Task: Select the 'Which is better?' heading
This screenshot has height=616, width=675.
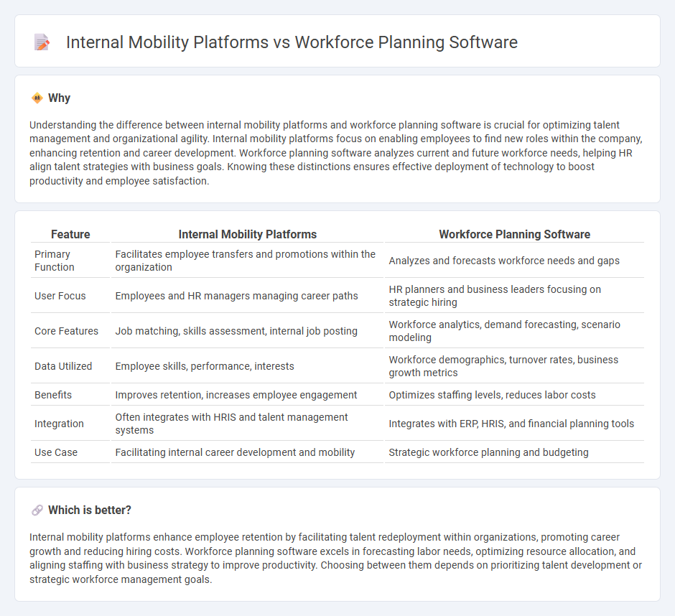Action: pos(90,510)
